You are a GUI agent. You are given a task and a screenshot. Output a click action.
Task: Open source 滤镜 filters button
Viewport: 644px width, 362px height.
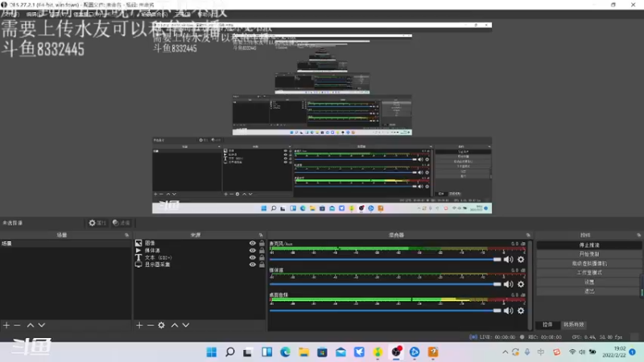[122, 223]
